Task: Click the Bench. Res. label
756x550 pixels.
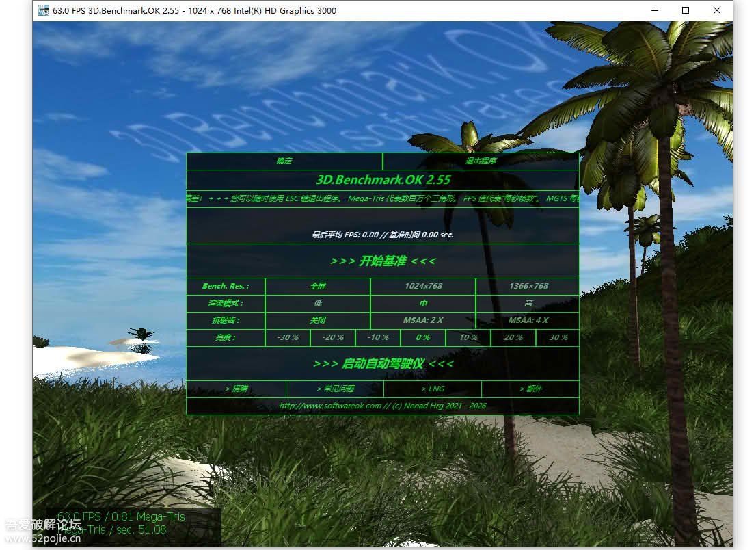Action: point(226,286)
